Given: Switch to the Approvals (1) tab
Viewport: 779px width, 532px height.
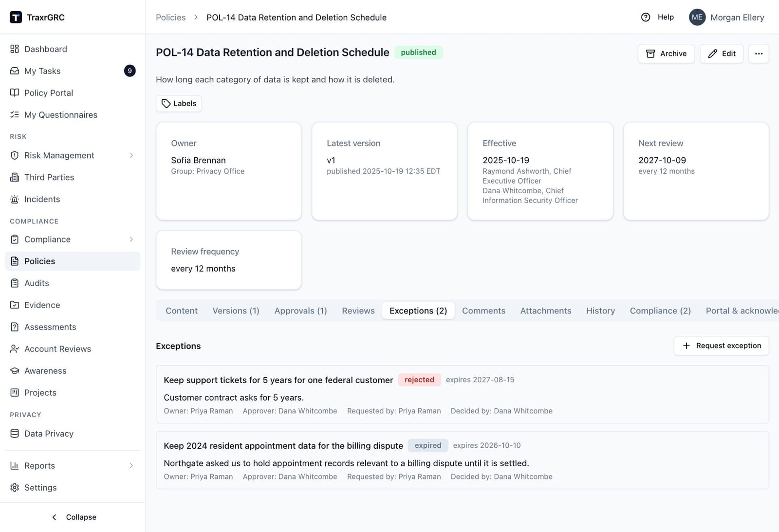Looking at the screenshot, I should [x=300, y=311].
